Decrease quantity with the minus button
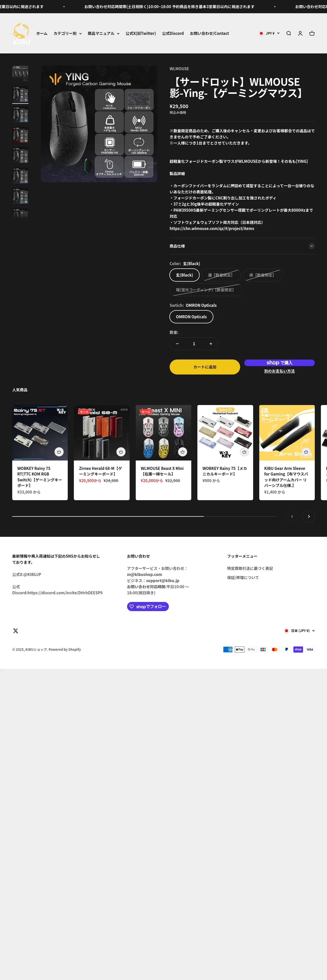 177,343
